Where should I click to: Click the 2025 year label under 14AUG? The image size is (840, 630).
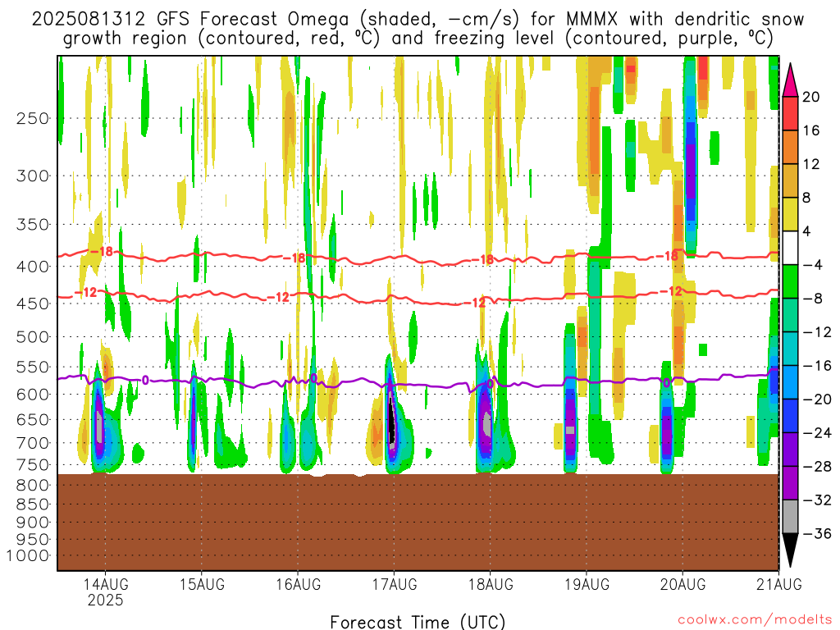(x=106, y=600)
